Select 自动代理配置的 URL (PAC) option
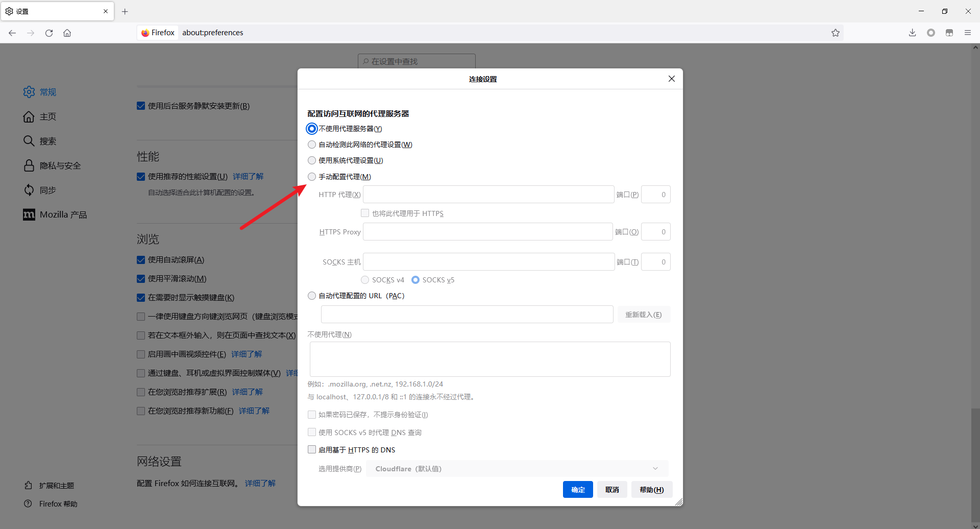This screenshot has width=980, height=529. [312, 296]
